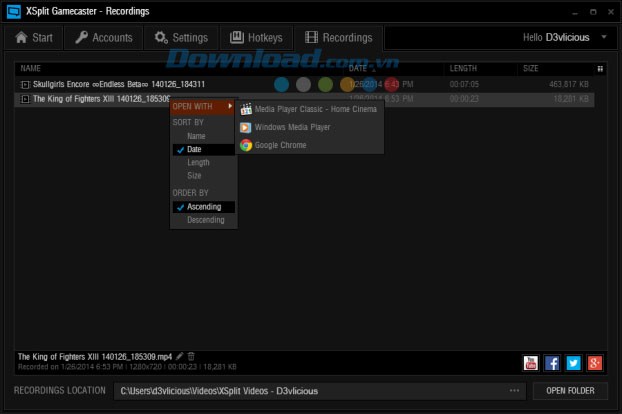Click play icon beside Skullgirls Encore recording

25,84
